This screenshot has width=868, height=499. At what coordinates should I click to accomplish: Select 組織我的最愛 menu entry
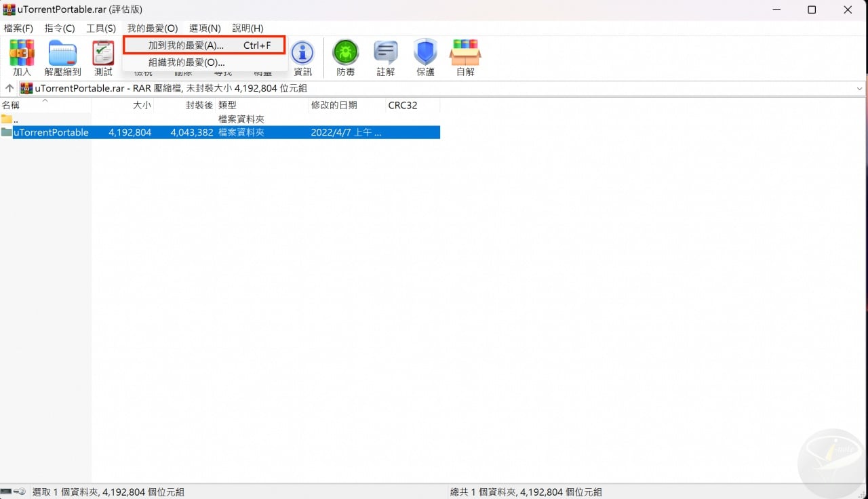pyautogui.click(x=185, y=62)
